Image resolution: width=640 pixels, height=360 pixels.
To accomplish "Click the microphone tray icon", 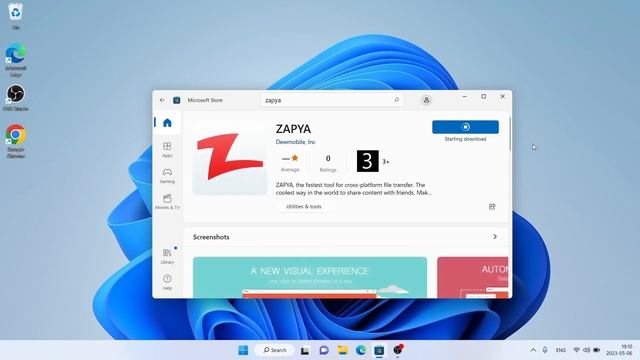I will 545,350.
